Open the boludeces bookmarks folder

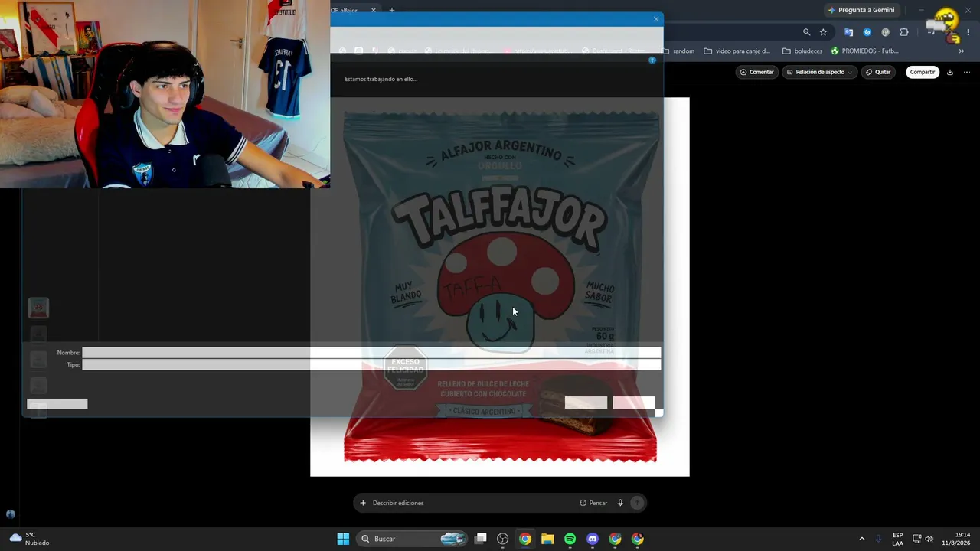[802, 51]
